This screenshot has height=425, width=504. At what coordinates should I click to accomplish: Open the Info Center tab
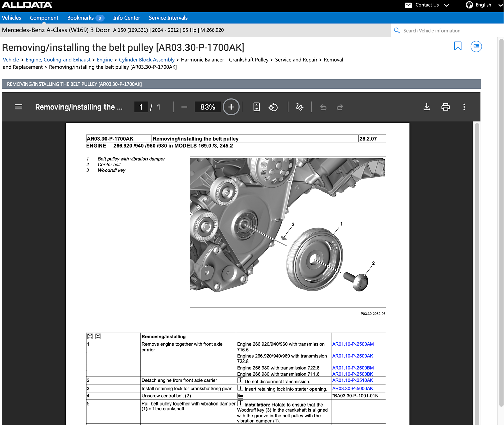(x=127, y=18)
